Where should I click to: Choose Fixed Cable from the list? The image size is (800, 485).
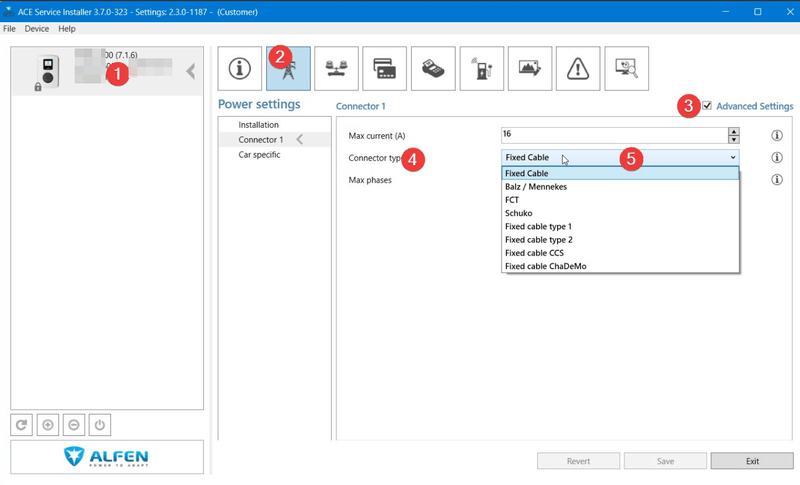(620, 173)
